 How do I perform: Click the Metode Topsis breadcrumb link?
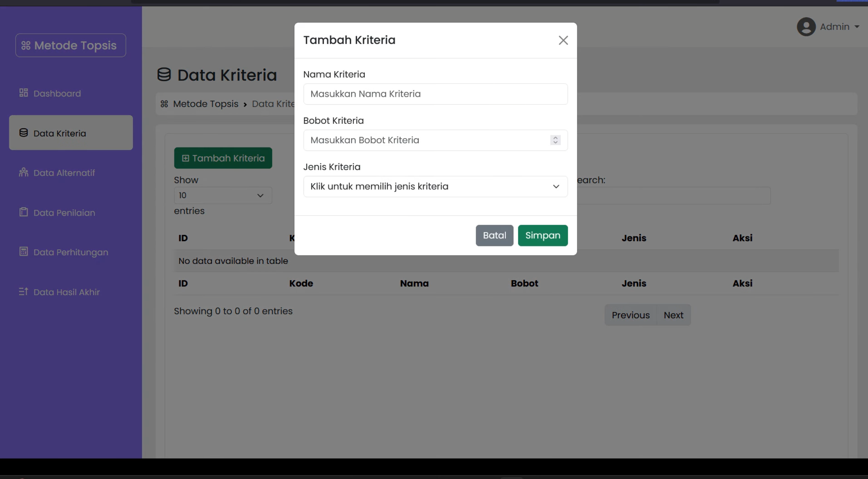pos(205,104)
